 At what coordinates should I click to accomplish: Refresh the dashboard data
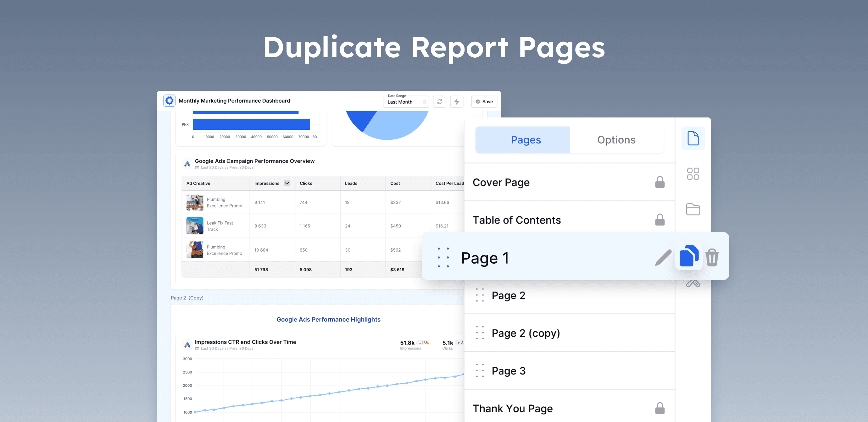pos(439,101)
